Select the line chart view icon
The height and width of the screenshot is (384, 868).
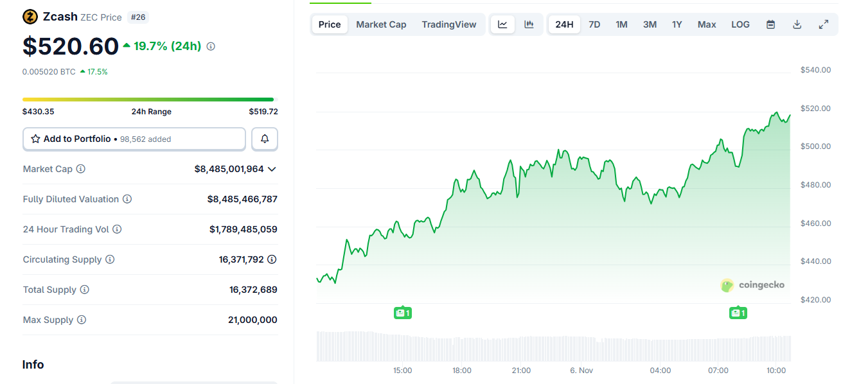[x=502, y=24]
